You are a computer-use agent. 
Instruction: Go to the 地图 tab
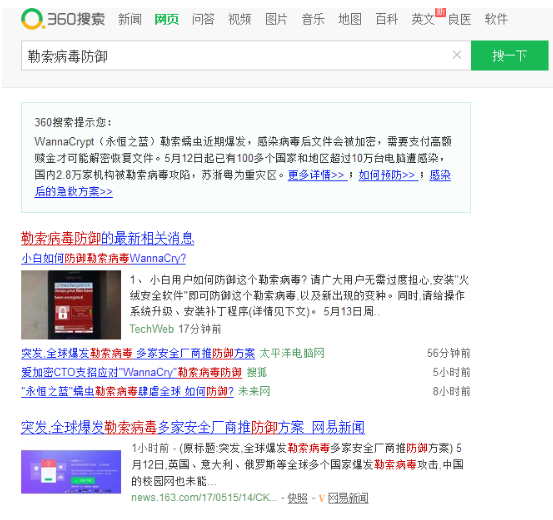pos(350,19)
